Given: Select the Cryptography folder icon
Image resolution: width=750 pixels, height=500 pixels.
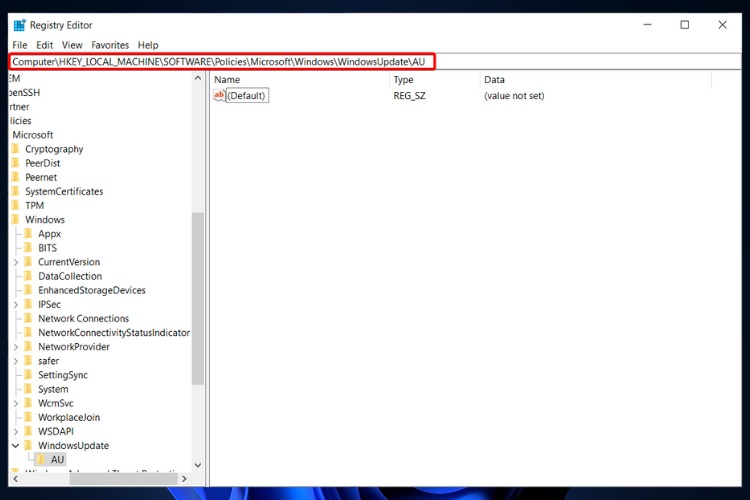Looking at the screenshot, I should click(x=15, y=149).
